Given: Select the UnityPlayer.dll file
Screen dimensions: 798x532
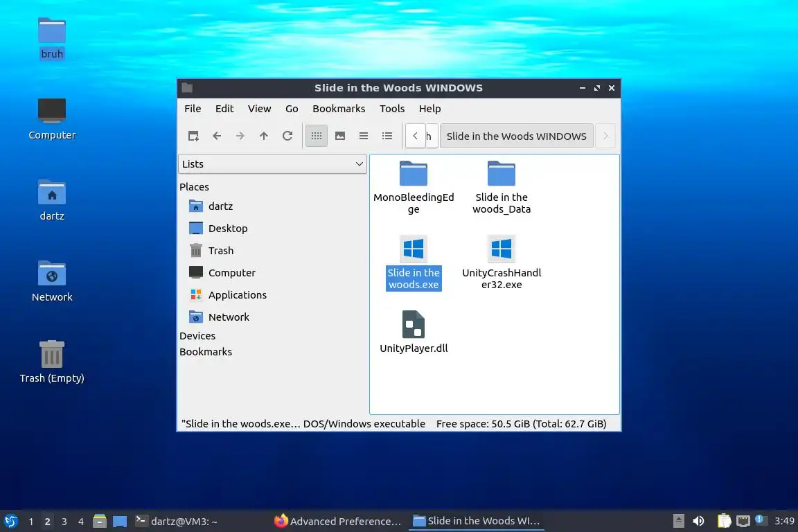Looking at the screenshot, I should click(414, 332).
